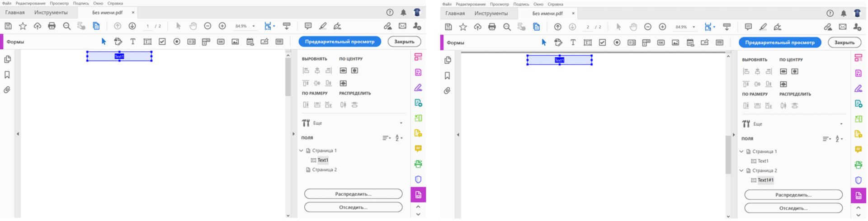Viewport: 868px width, 221px height.
Task: Click Закрыть button in left window
Action: (404, 42)
